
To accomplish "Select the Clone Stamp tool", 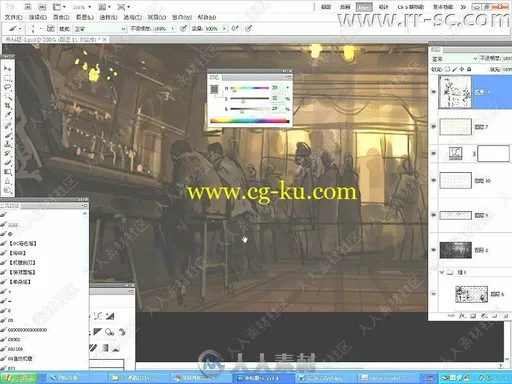I will pos(7,144).
